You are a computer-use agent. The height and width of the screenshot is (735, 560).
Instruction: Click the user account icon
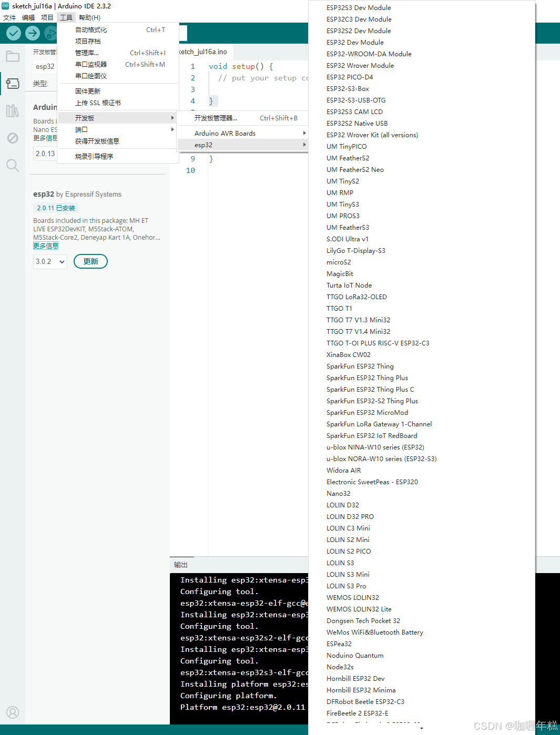click(13, 712)
